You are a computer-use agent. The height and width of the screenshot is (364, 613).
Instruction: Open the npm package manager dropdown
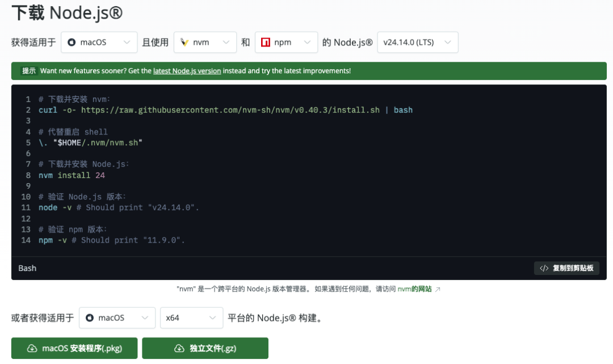click(x=286, y=42)
